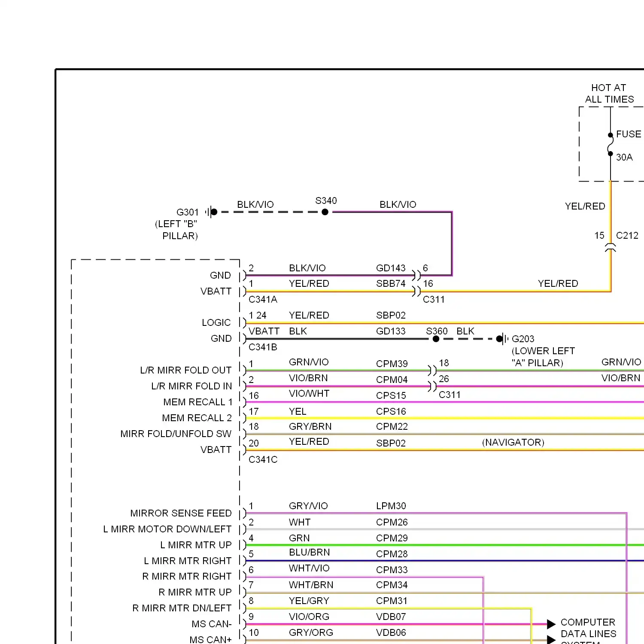The height and width of the screenshot is (644, 644).
Task: Click the "HOT AT ALL TIMES" label
Action: [609, 94]
